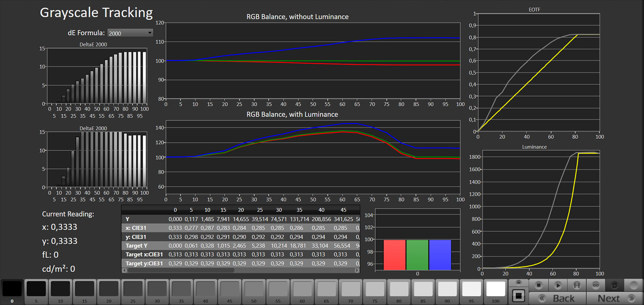Select the 100 percent white swatch
Viewport: 644px width, 305px height.
[x=495, y=289]
